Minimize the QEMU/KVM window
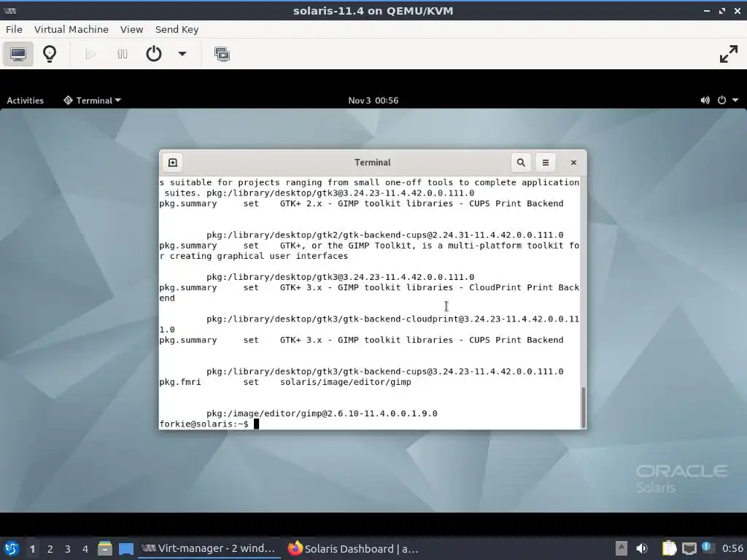This screenshot has width=747, height=560. click(x=706, y=10)
